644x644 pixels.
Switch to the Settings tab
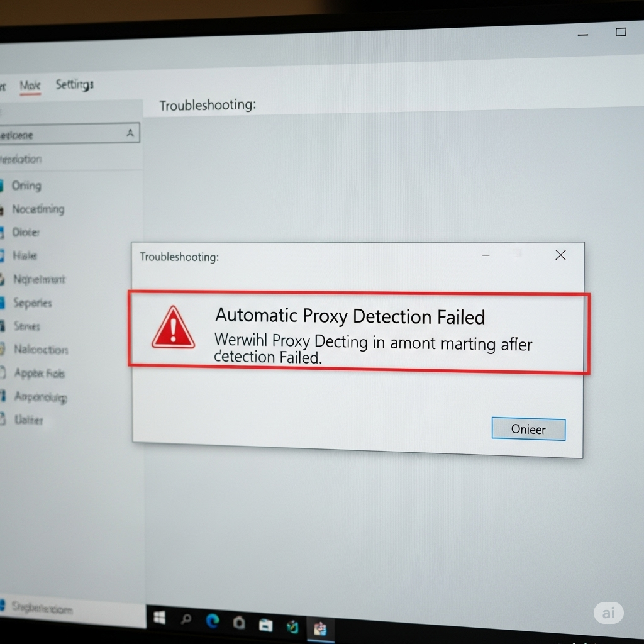(75, 85)
